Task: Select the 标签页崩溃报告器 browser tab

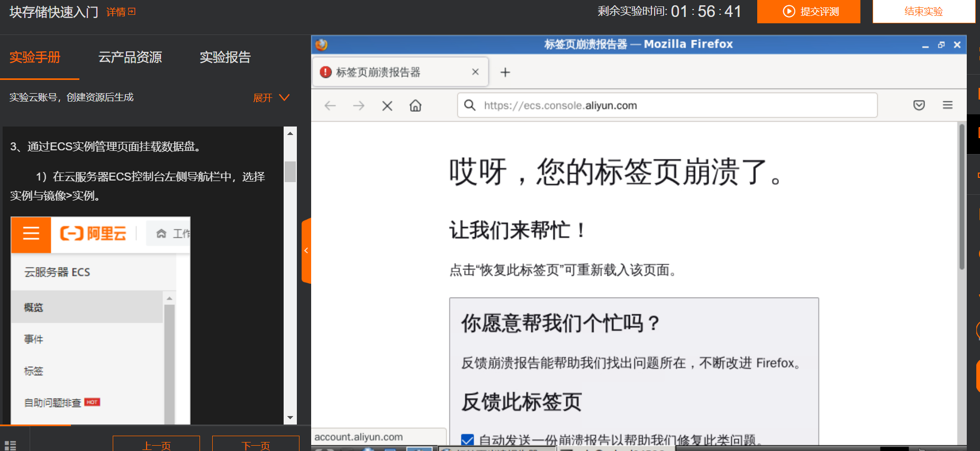Action: tap(401, 72)
